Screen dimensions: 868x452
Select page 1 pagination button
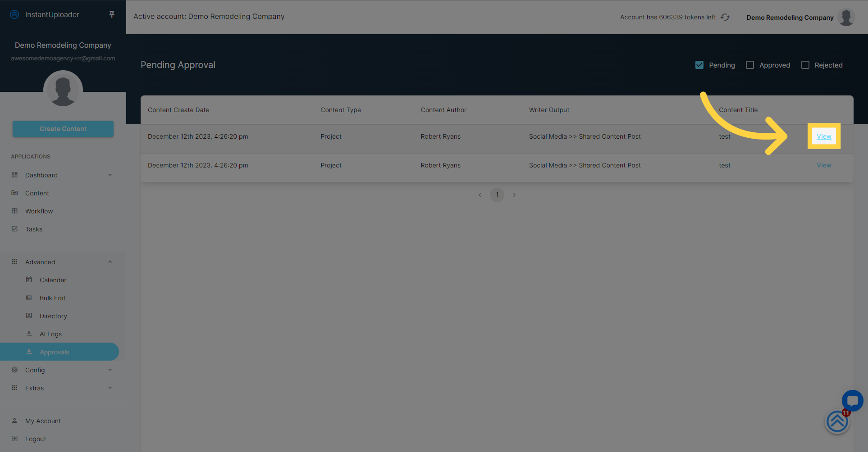tap(497, 195)
